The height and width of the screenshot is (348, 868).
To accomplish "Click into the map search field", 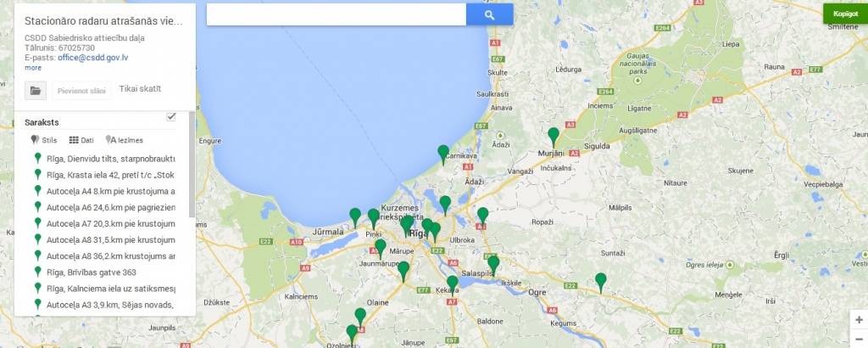I will pos(336,15).
